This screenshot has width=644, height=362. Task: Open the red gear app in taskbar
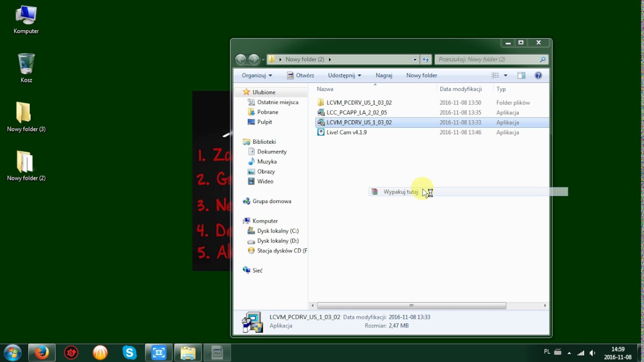71,352
